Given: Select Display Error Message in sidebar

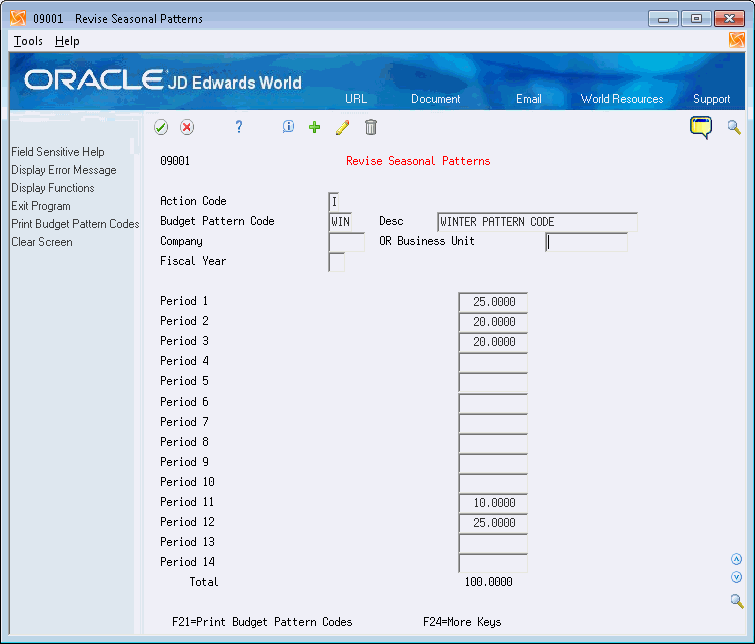Looking at the screenshot, I should pyautogui.click(x=64, y=170).
